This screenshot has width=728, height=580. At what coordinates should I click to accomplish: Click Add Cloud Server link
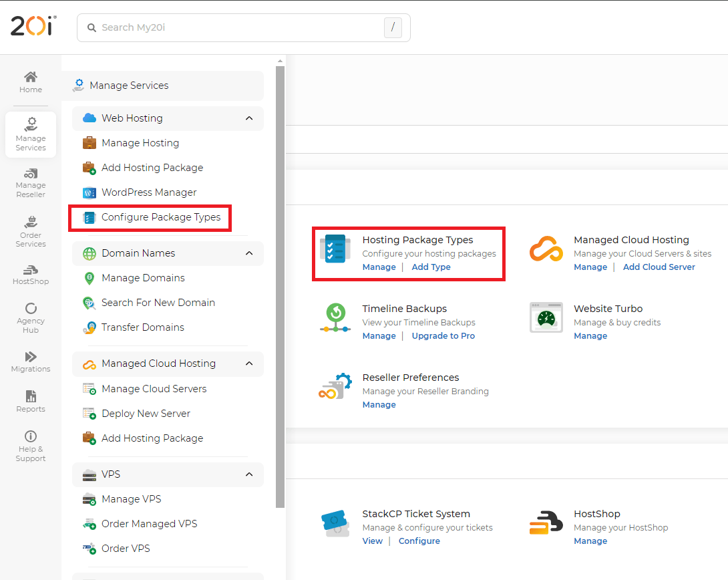tap(659, 267)
